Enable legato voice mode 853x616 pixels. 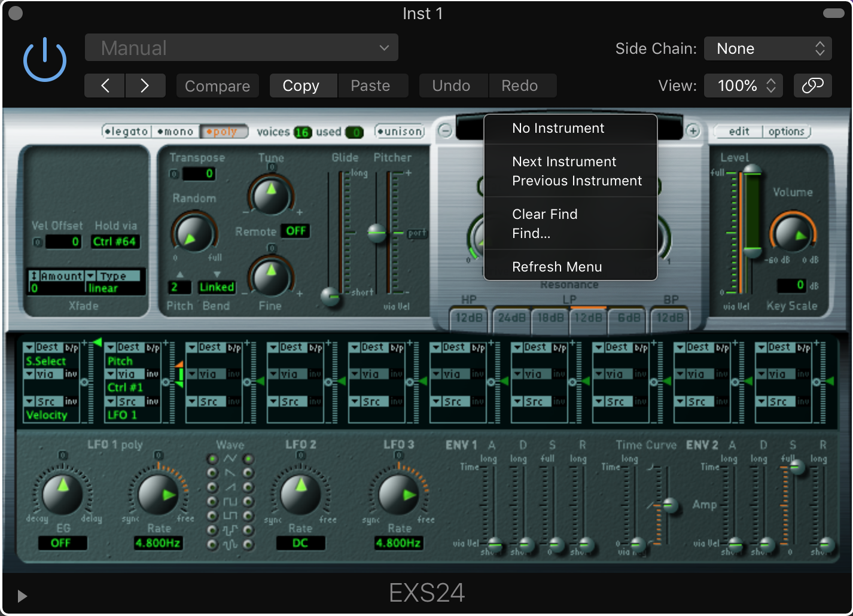pyautogui.click(x=126, y=132)
